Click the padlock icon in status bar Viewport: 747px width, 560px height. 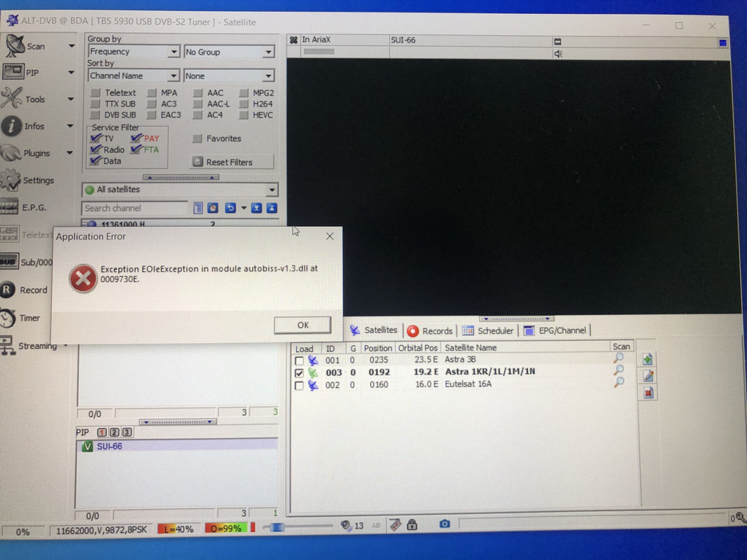pyautogui.click(x=412, y=525)
